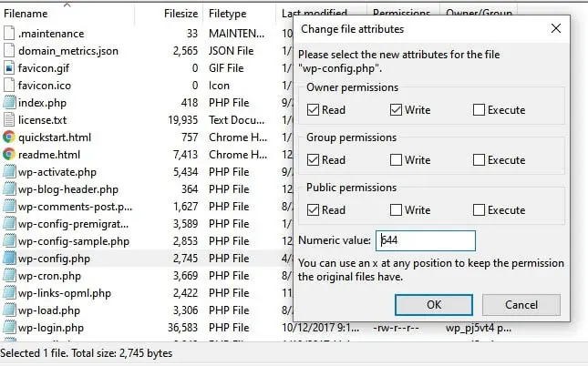Toggle Read under Public permissions

coord(314,210)
